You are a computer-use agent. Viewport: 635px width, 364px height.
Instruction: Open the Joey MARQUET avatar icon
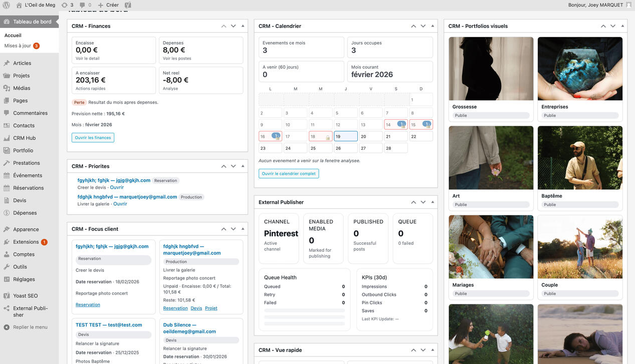[628, 5]
